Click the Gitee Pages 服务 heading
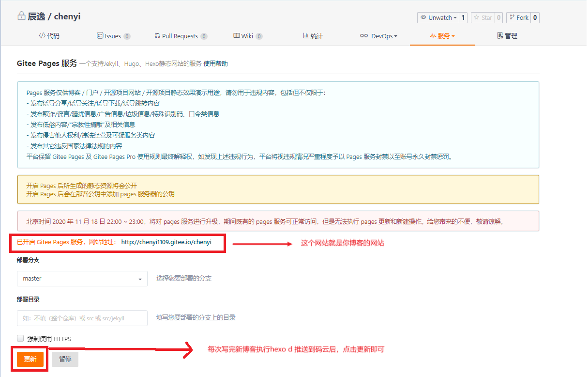The image size is (588, 377). tap(47, 63)
